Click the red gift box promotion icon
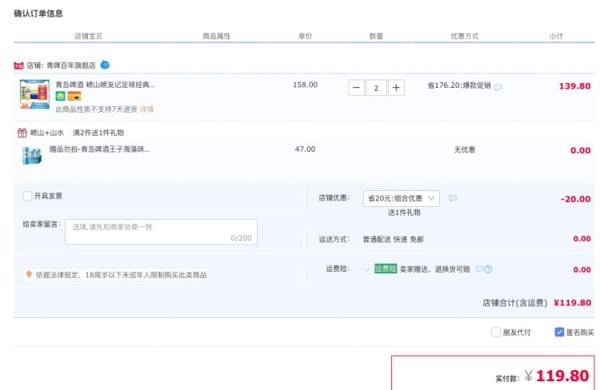The image size is (600, 390). click(x=22, y=133)
